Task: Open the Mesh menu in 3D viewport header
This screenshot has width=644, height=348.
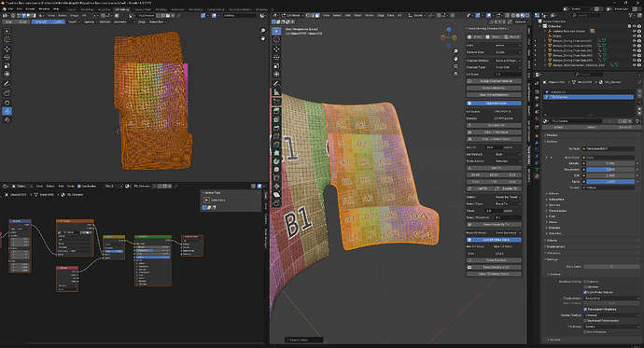Action: click(357, 15)
